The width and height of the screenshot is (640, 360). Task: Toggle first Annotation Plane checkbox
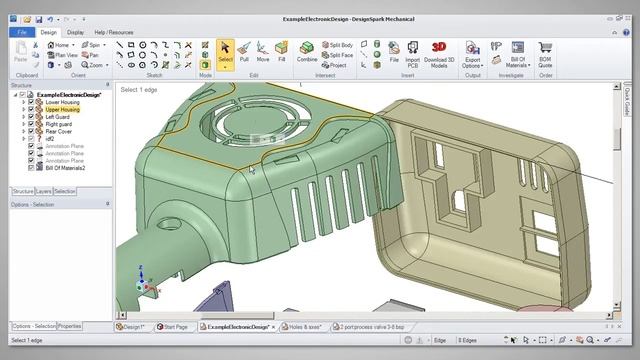click(x=31, y=146)
